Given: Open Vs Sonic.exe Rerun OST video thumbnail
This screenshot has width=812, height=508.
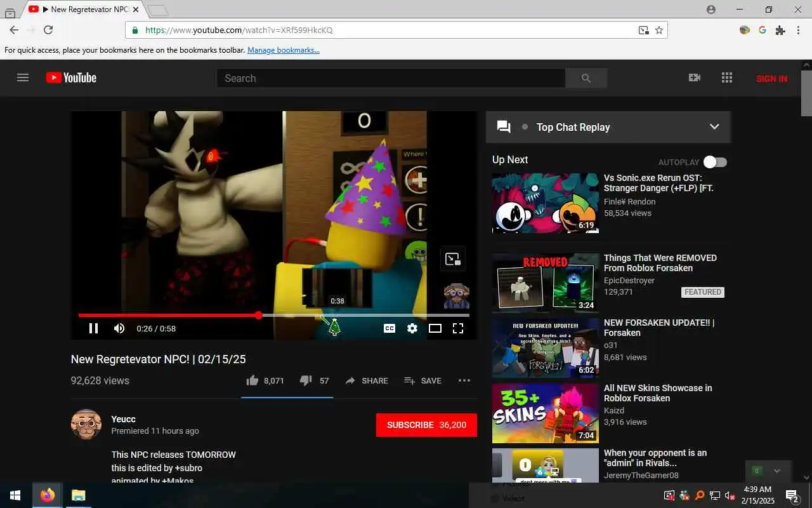Looking at the screenshot, I should tap(545, 203).
